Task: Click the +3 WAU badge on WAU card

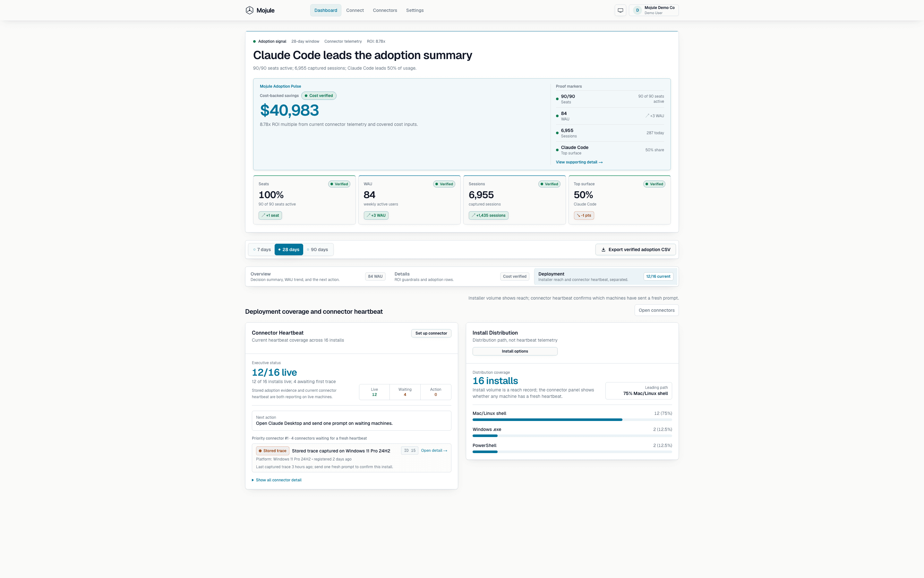Action: (376, 215)
